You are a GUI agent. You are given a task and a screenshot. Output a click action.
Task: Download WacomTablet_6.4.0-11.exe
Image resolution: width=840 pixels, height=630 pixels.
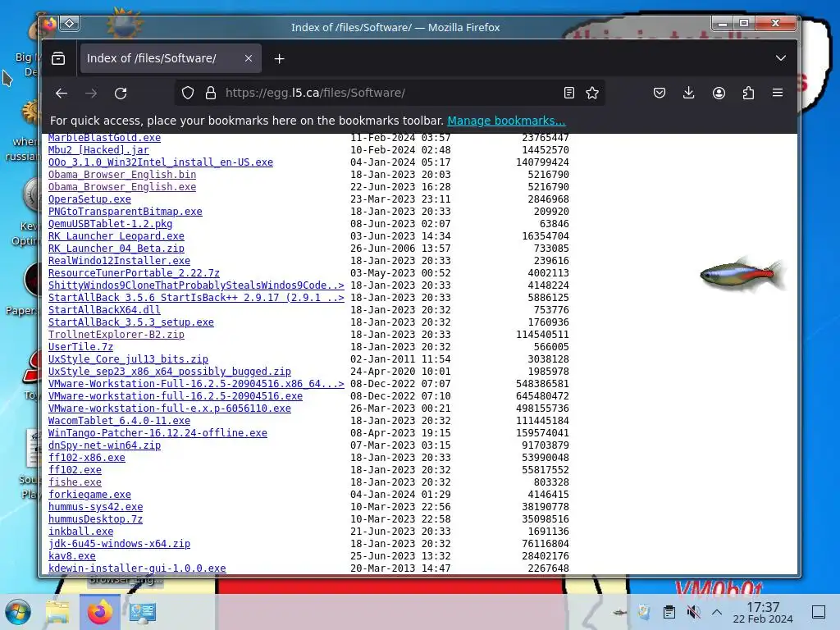click(120, 421)
